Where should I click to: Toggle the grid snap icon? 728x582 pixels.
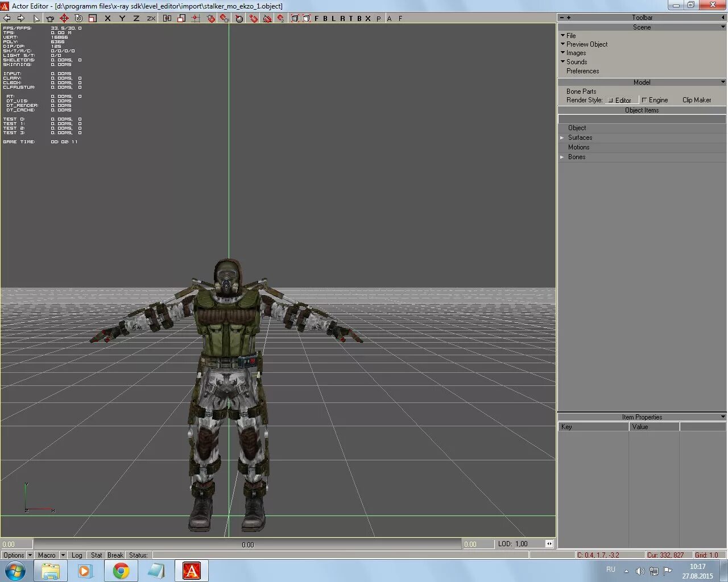tap(196, 18)
